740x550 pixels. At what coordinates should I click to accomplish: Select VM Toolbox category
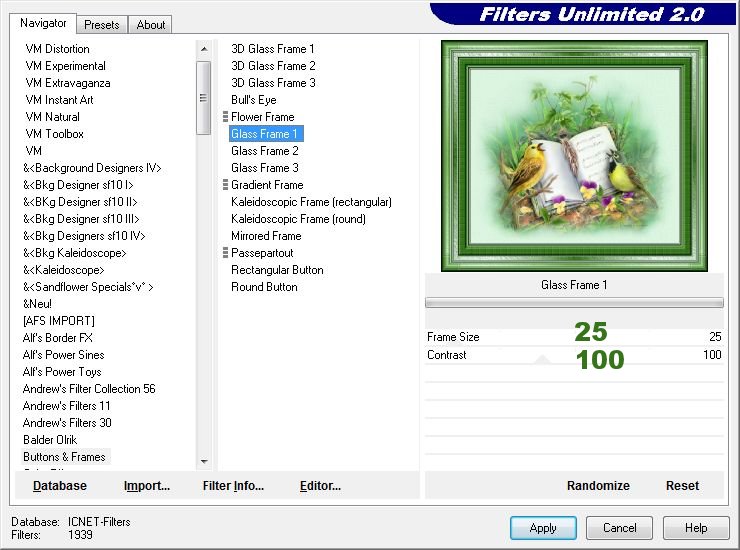pyautogui.click(x=55, y=134)
